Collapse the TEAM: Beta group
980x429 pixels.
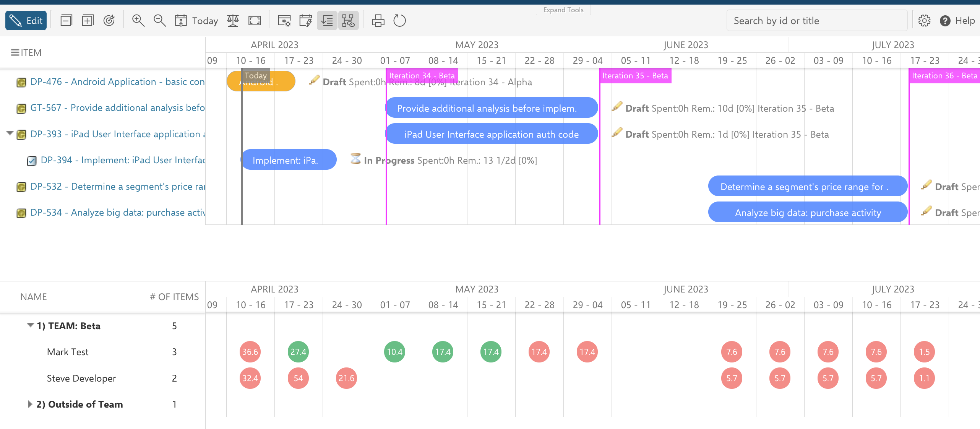coord(30,325)
